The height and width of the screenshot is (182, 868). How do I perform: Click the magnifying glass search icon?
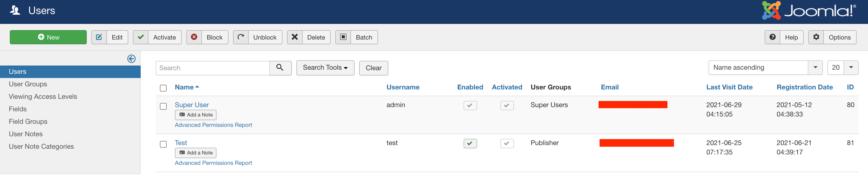(280, 68)
